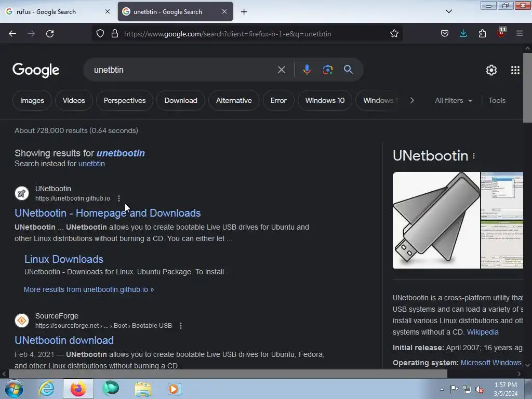The width and height of the screenshot is (532, 399).
Task: Close the rufus - Google Search tab
Action: [108, 11]
